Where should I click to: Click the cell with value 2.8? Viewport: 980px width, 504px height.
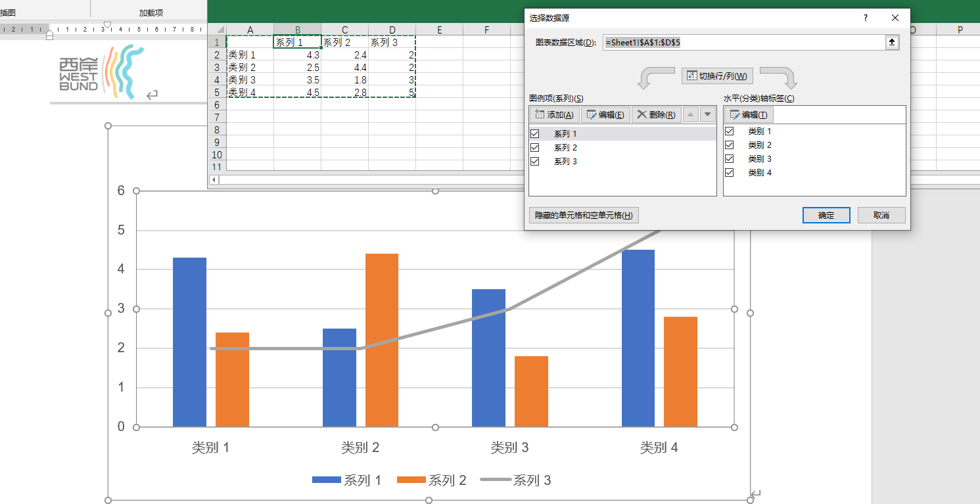(344, 93)
